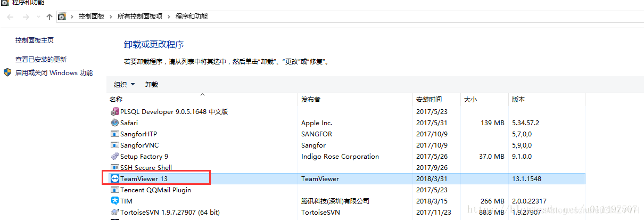
Task: Click install date 2017/5/31
Action: pyautogui.click(x=431, y=123)
